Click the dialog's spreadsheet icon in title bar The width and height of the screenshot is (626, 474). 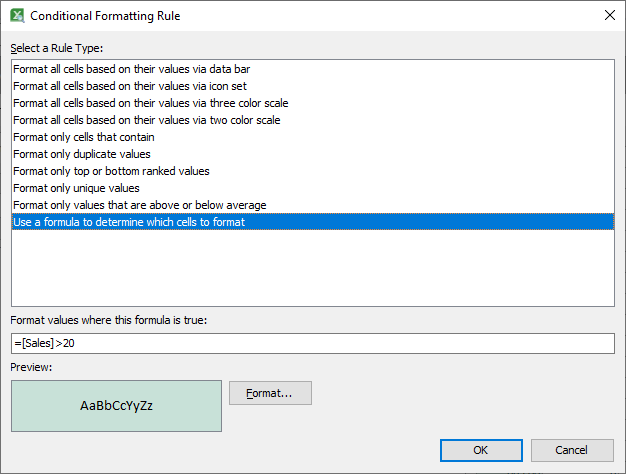tap(17, 16)
